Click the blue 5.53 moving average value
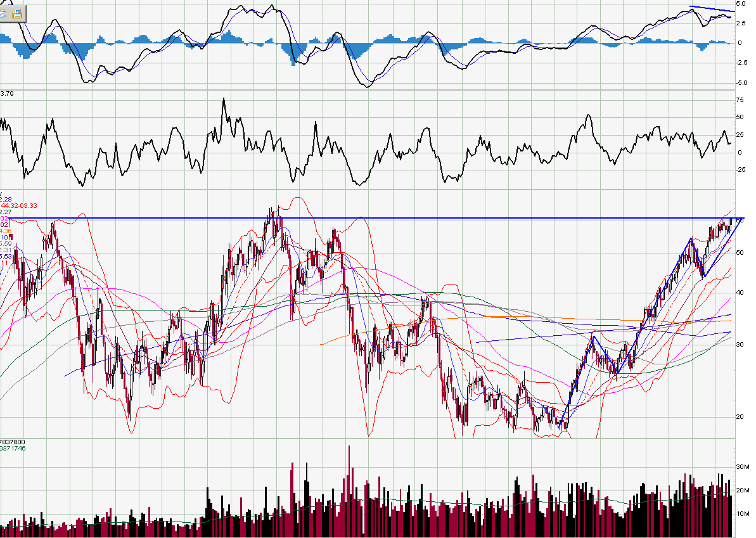 (x=6, y=256)
